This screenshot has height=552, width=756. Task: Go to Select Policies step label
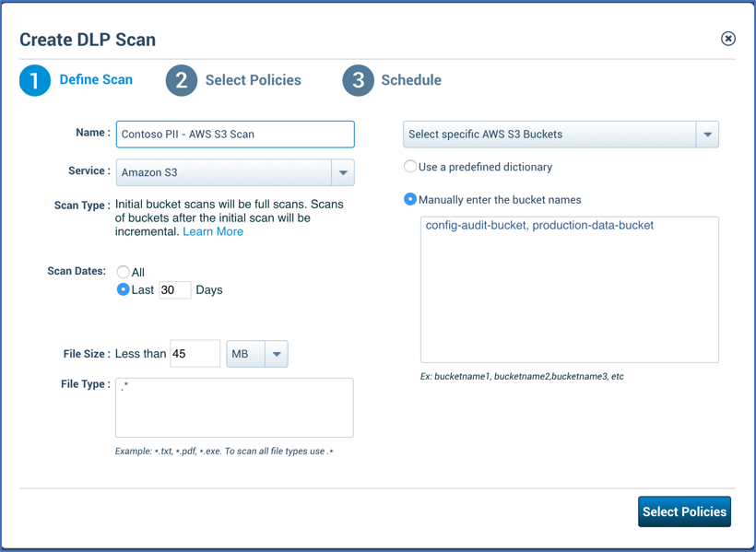[254, 80]
